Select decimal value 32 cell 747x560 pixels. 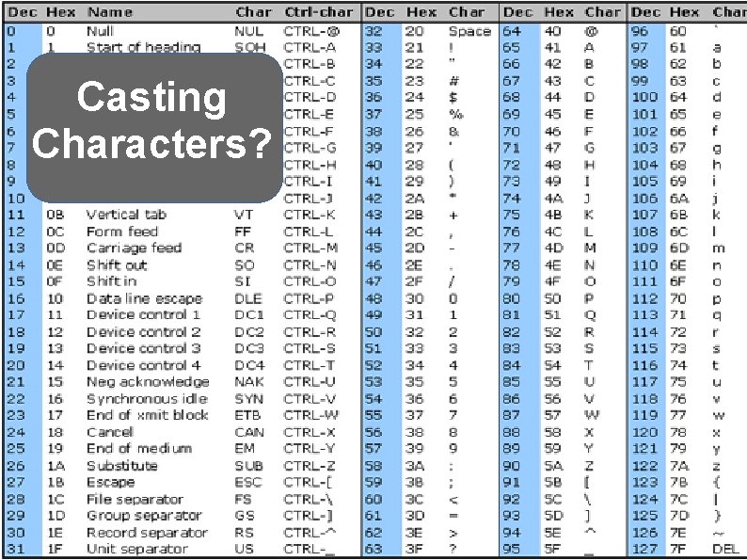(373, 31)
